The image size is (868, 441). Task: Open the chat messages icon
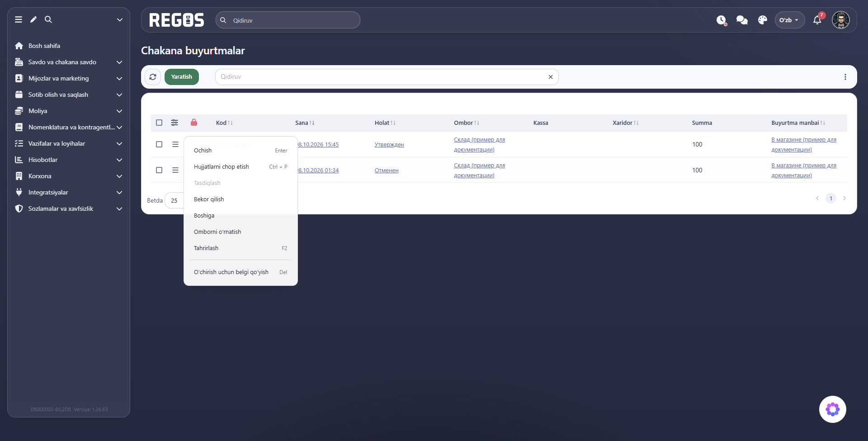(742, 20)
